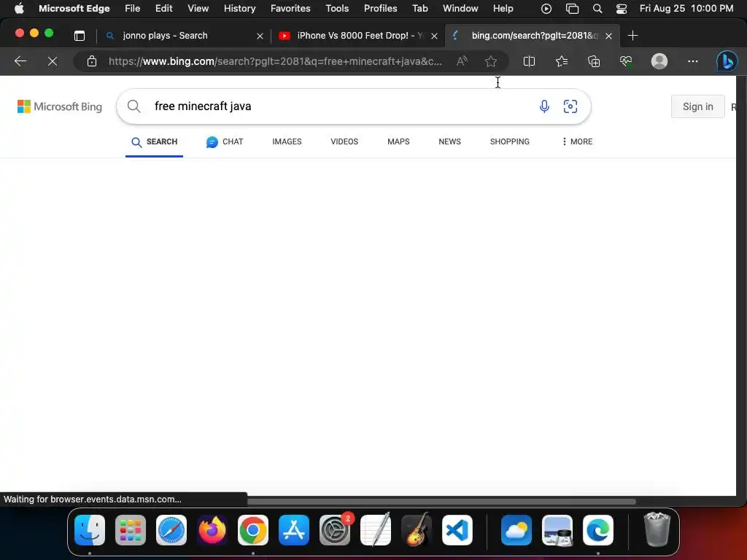Switch to the SHOPPING tab
The height and width of the screenshot is (560, 747).
tap(510, 142)
